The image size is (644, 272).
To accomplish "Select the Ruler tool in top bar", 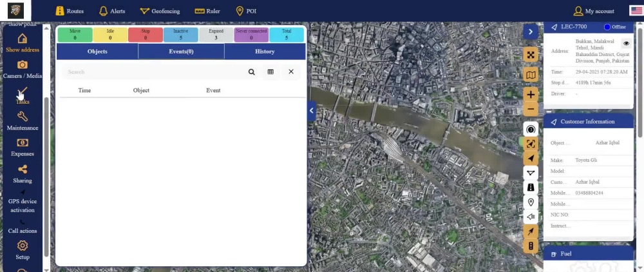I will pyautogui.click(x=207, y=11).
